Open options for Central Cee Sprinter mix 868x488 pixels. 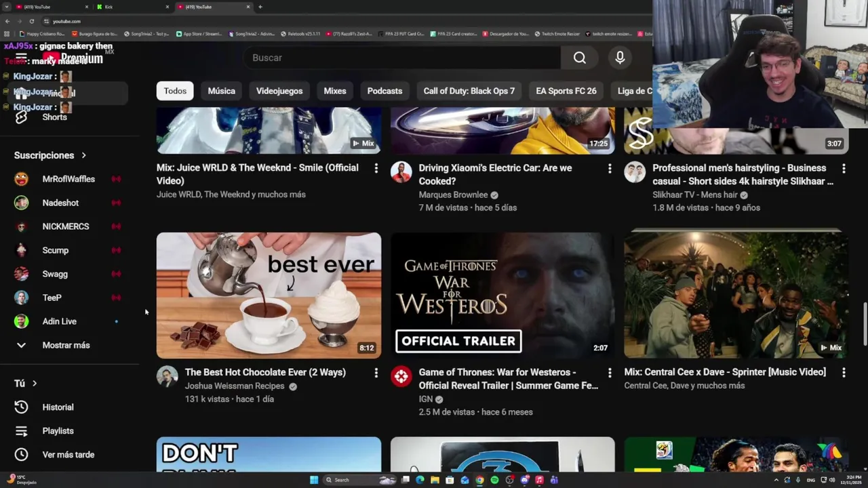844,373
